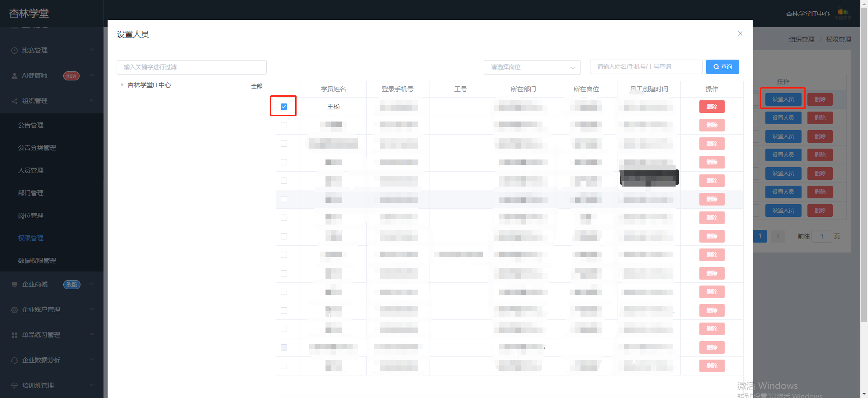
Task: Click the AI健康师 person icon
Action: [x=14, y=76]
